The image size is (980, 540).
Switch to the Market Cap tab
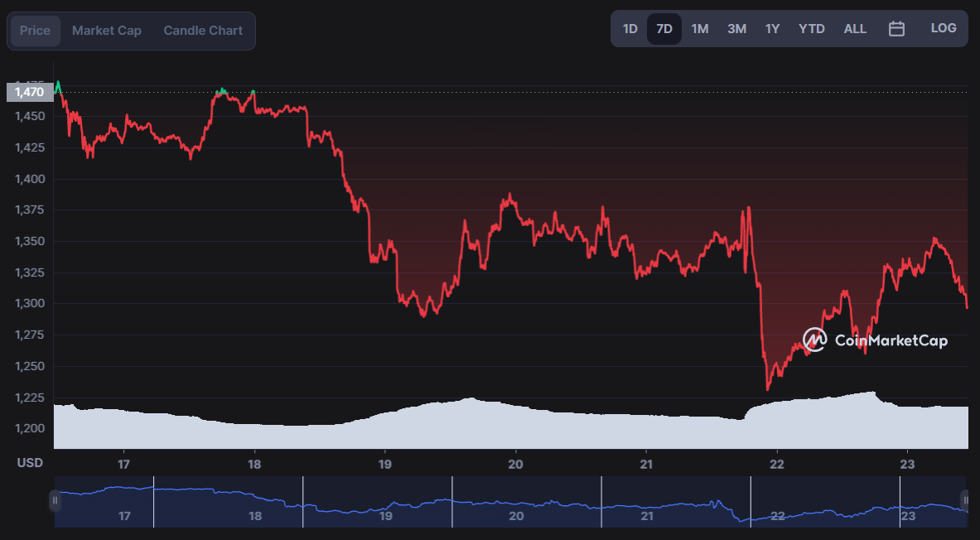point(107,31)
